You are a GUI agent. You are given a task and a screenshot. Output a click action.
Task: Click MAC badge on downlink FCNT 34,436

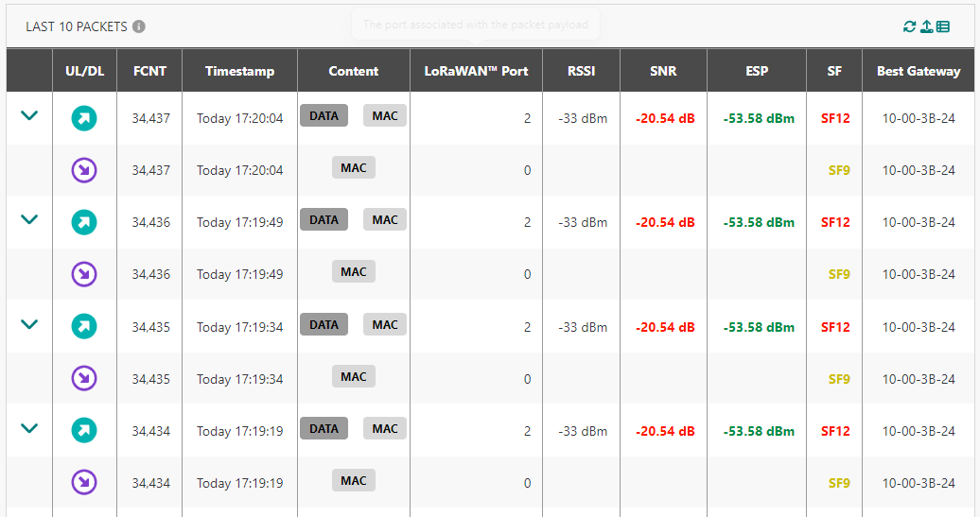click(x=354, y=272)
